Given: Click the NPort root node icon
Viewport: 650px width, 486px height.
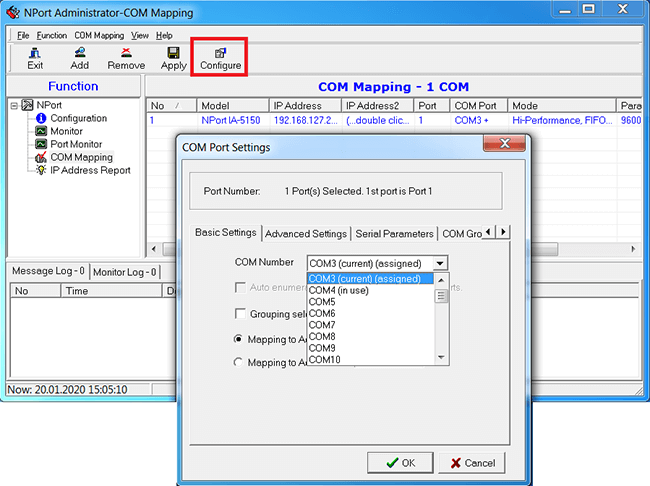Looking at the screenshot, I should (x=27, y=105).
